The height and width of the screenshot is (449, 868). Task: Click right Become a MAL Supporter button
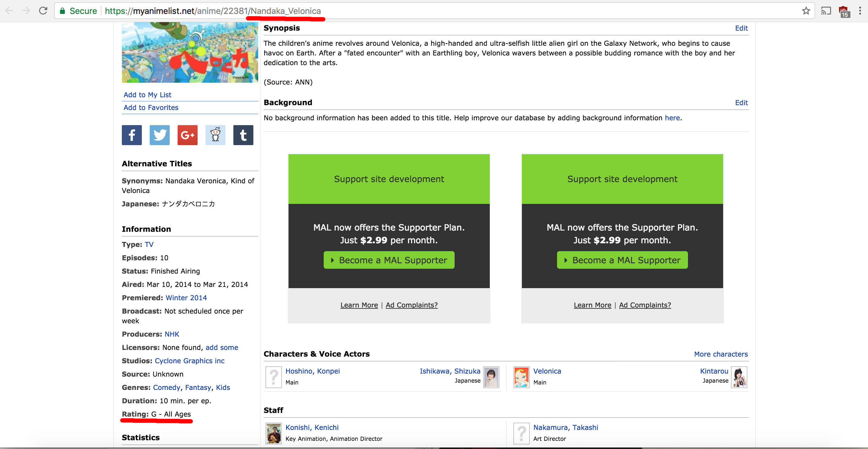pyautogui.click(x=622, y=260)
